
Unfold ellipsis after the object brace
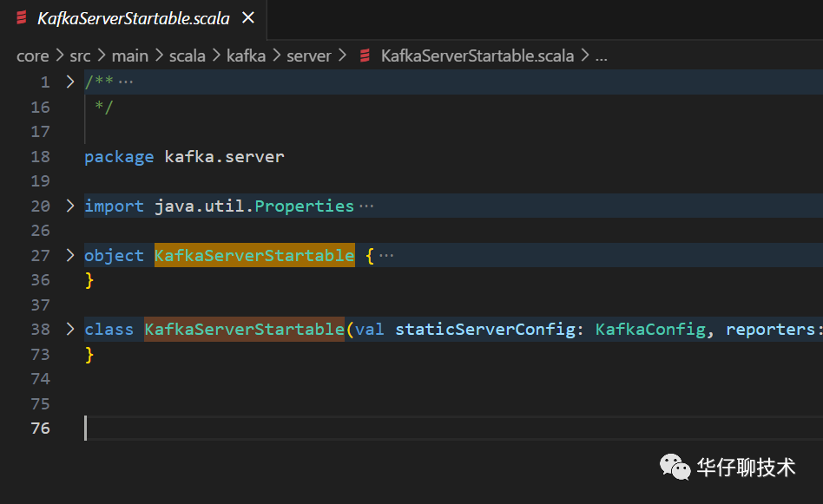point(386,255)
